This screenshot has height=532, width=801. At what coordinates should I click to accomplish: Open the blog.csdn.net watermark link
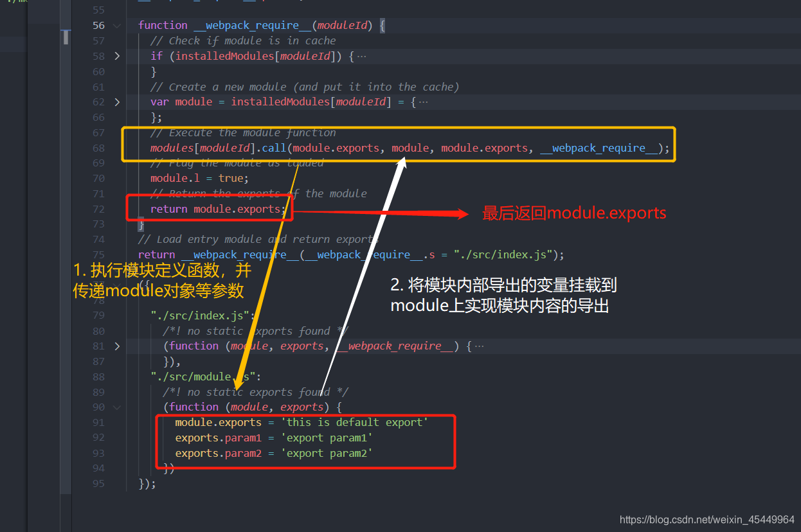[x=706, y=519]
